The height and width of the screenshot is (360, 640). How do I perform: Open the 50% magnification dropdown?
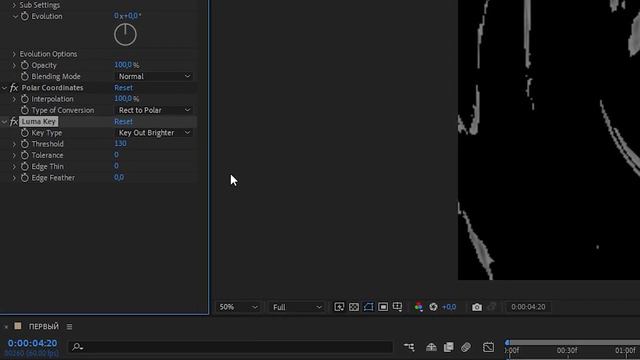238,307
